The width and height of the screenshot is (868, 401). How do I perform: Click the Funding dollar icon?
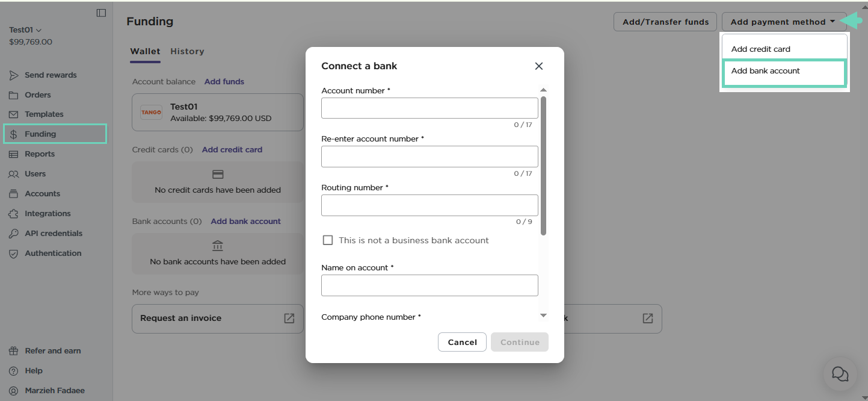[13, 134]
